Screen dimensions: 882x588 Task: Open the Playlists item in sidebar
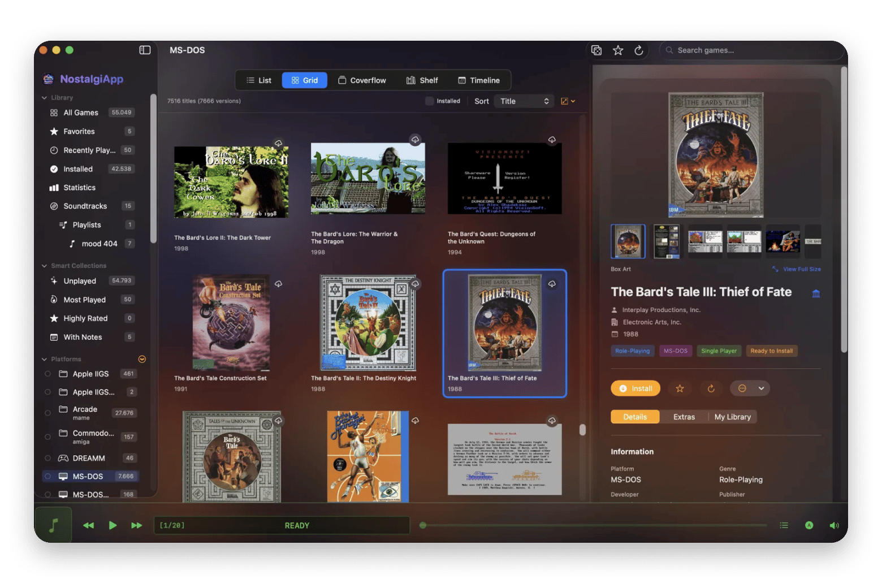coord(96,224)
